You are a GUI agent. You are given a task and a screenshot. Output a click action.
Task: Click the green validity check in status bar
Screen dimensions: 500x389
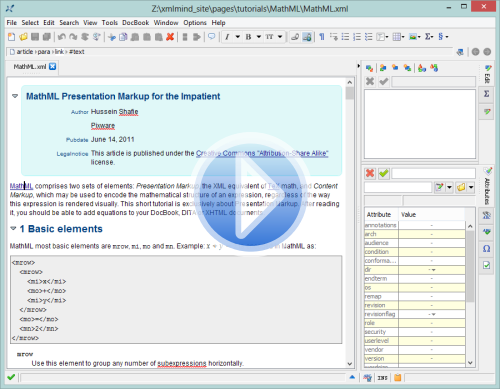click(11, 377)
